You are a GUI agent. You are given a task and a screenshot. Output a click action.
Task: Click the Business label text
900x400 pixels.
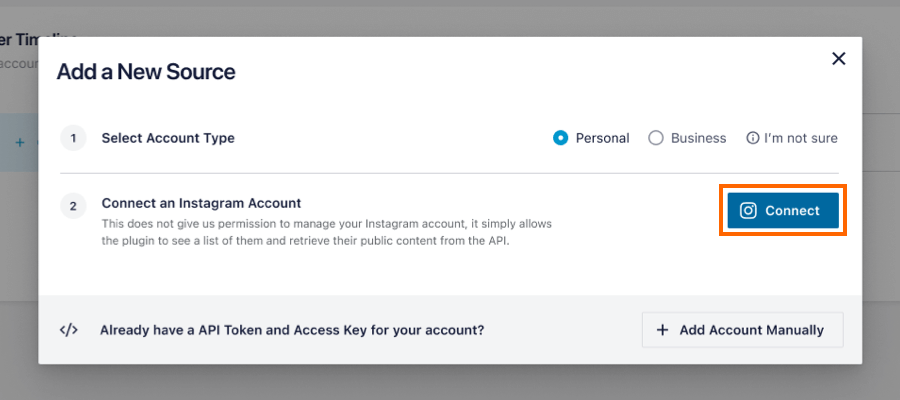[698, 138]
